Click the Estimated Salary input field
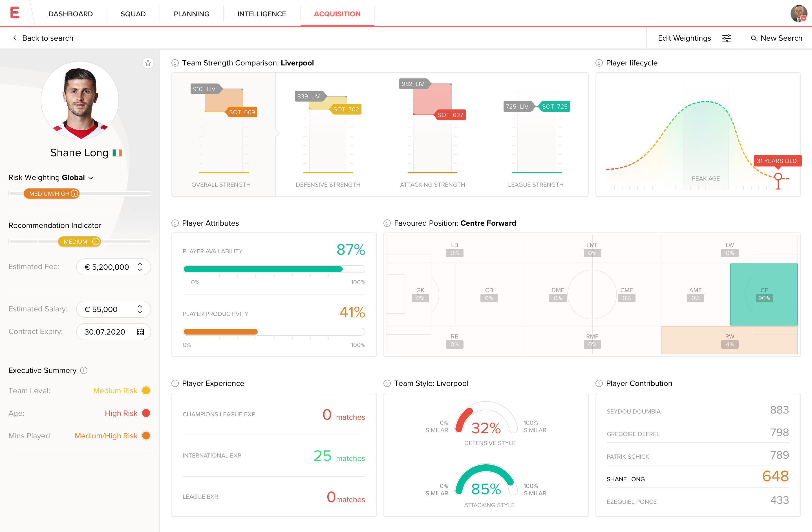 click(x=114, y=309)
